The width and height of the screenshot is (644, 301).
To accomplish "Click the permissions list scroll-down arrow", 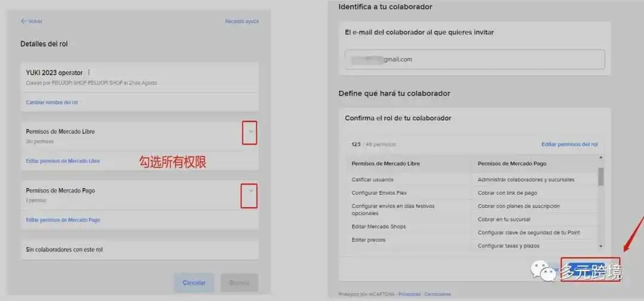I will (x=601, y=246).
